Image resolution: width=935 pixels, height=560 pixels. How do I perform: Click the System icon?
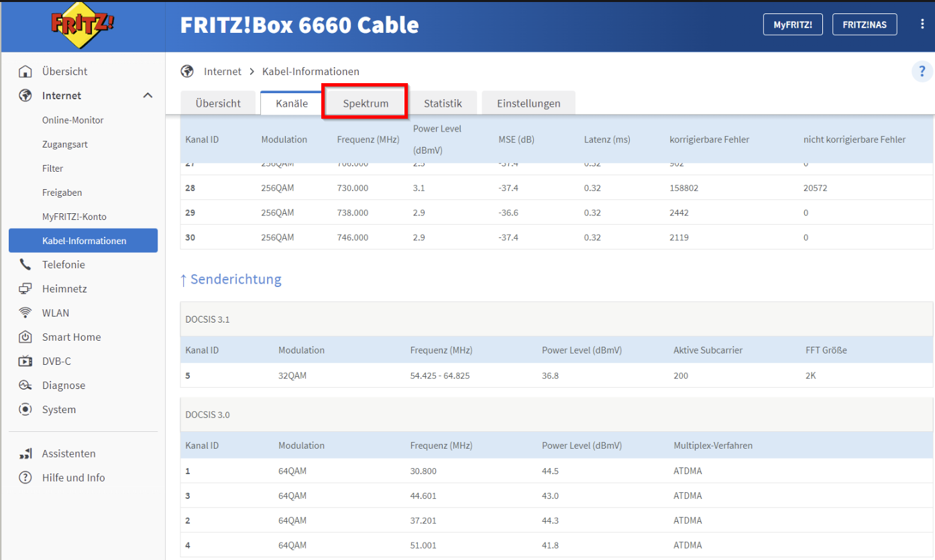click(25, 409)
